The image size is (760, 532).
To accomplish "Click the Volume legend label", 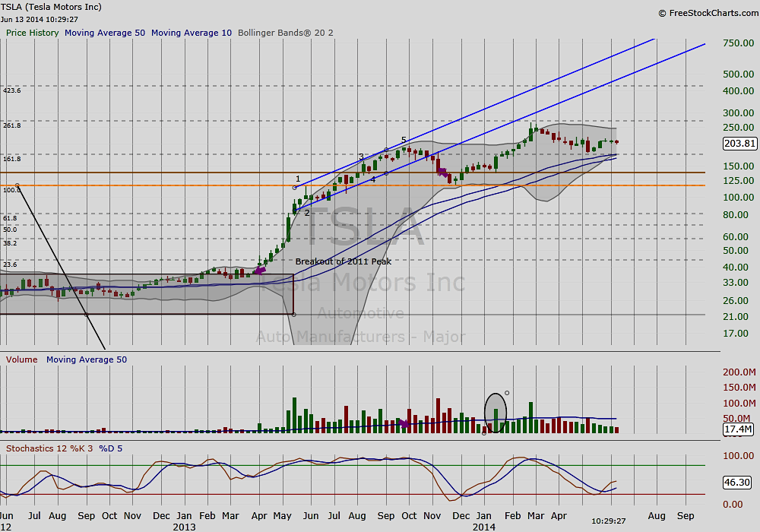I will coord(21,359).
